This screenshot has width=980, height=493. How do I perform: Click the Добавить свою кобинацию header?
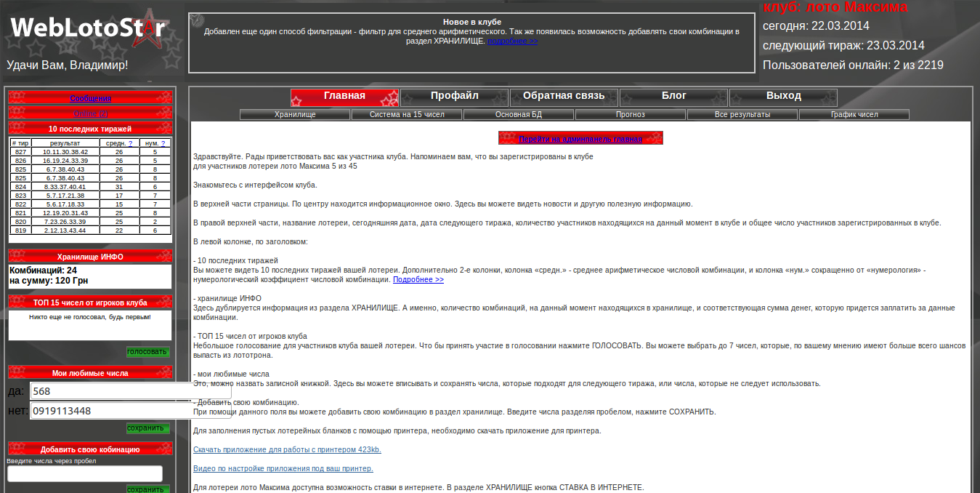(90, 449)
